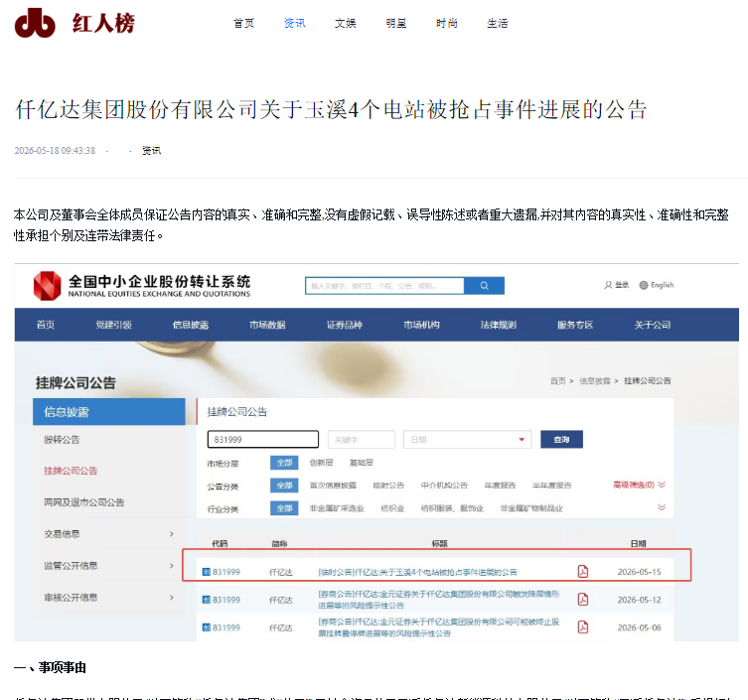
Task: Click the 代码 column header
Action: pyautogui.click(x=220, y=543)
